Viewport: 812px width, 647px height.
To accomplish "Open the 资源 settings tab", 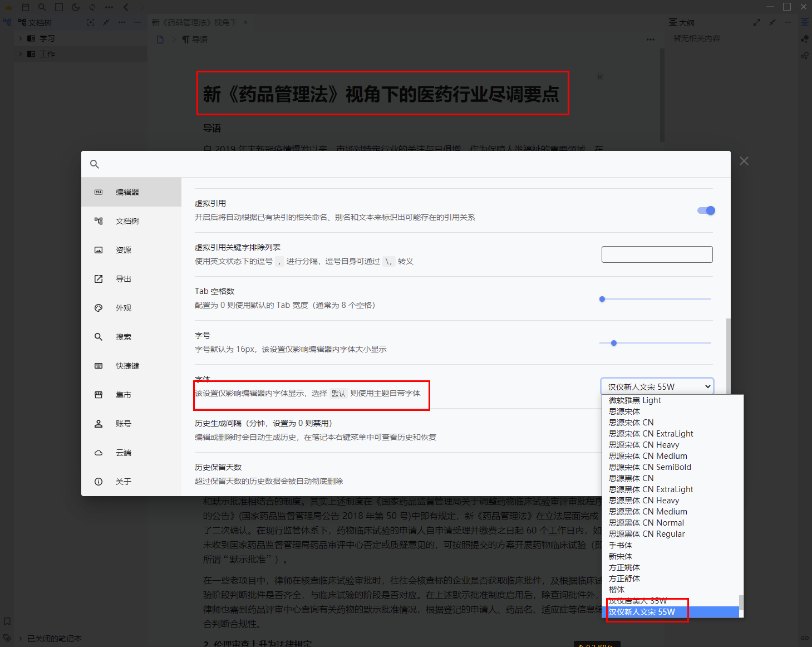I will pos(131,250).
